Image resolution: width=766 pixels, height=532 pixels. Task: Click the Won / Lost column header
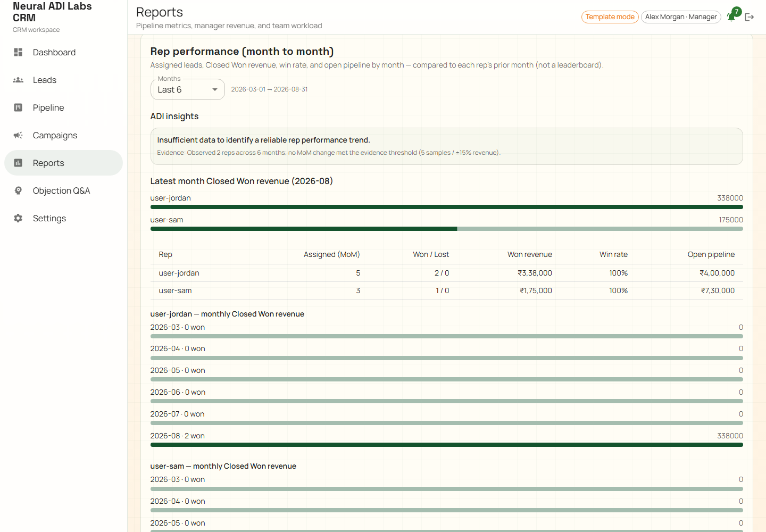[431, 254]
